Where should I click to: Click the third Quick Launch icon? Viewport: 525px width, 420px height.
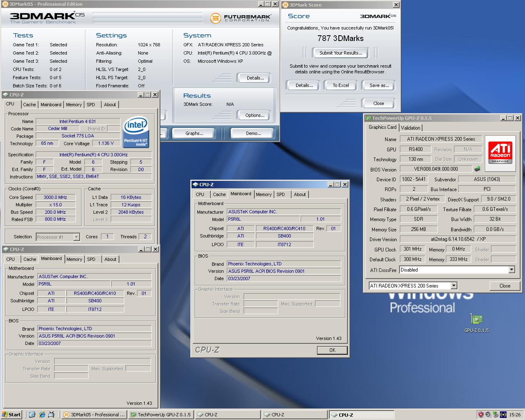coord(52,415)
